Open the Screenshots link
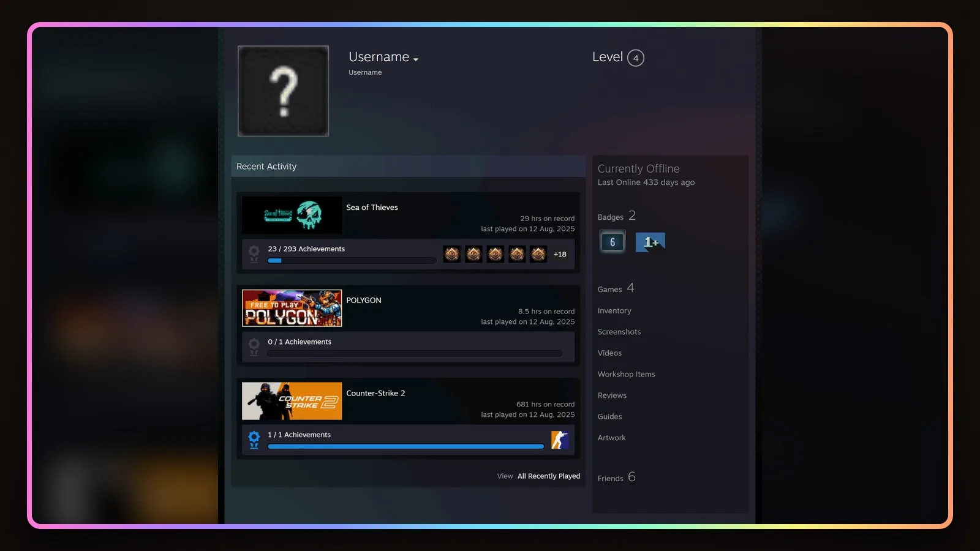The image size is (980, 551). (x=619, y=332)
